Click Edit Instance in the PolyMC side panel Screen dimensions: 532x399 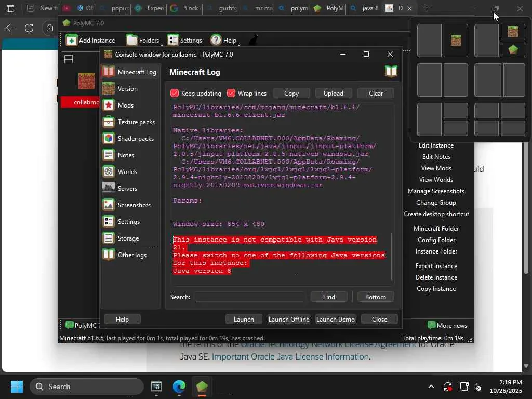pyautogui.click(x=436, y=145)
